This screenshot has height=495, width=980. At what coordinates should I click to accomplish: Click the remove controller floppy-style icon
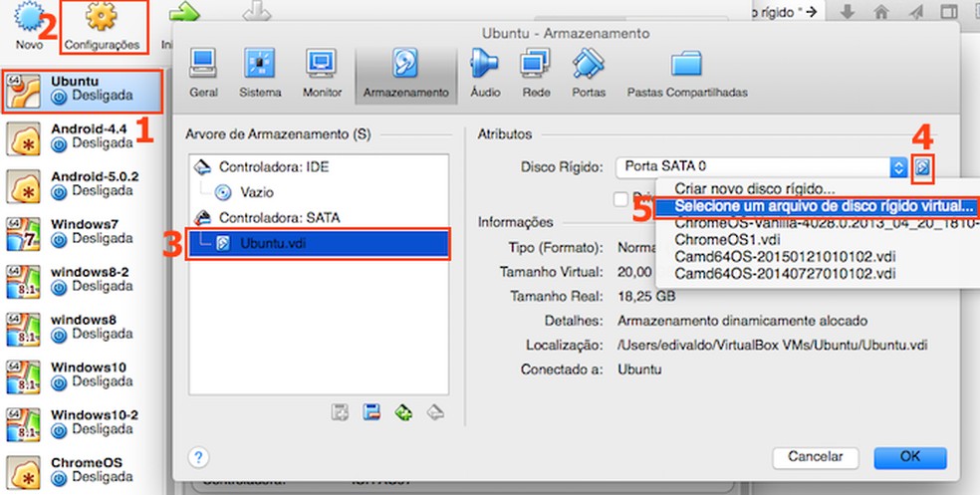(371, 412)
